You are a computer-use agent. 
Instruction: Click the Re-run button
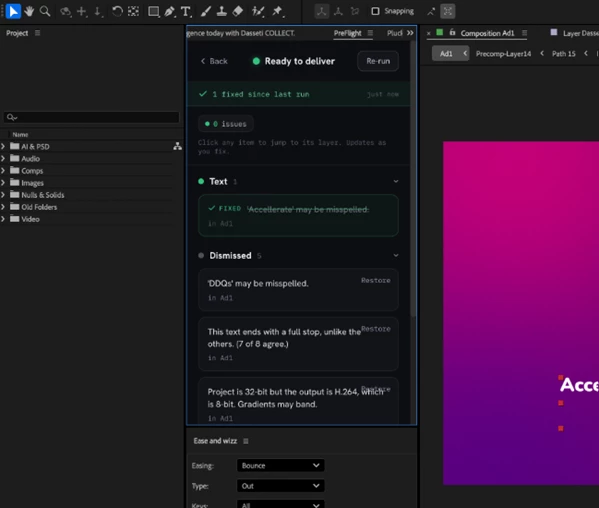378,61
